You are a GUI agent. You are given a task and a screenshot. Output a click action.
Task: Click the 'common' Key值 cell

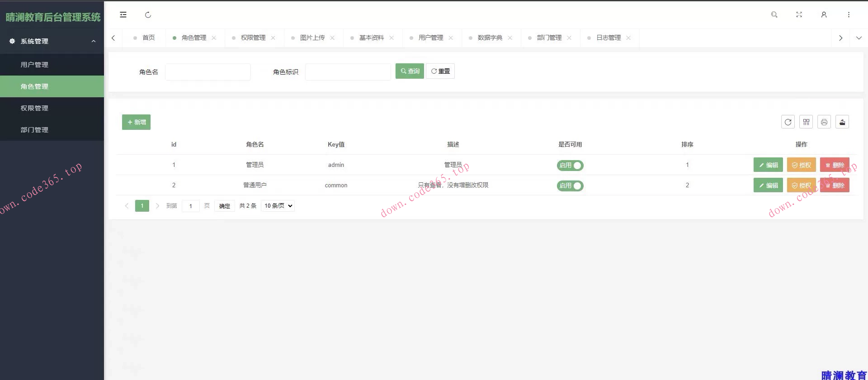336,185
